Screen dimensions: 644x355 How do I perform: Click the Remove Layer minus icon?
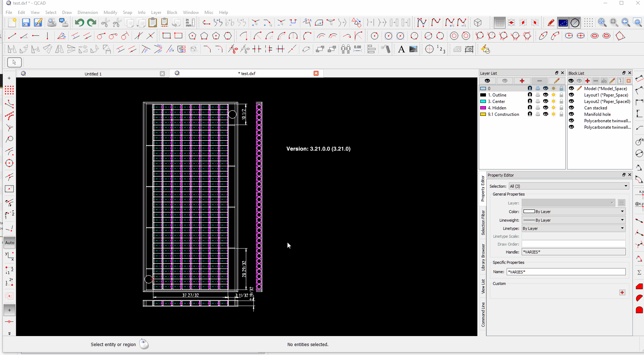tap(539, 81)
